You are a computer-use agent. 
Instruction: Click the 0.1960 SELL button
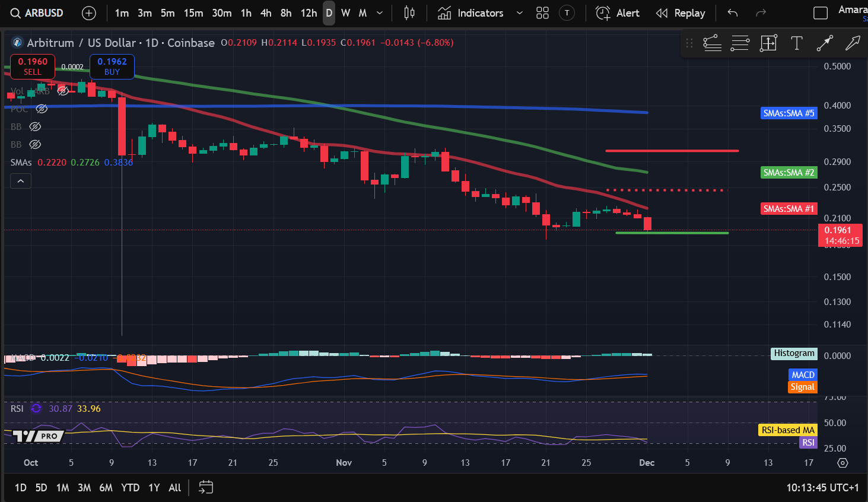32,65
